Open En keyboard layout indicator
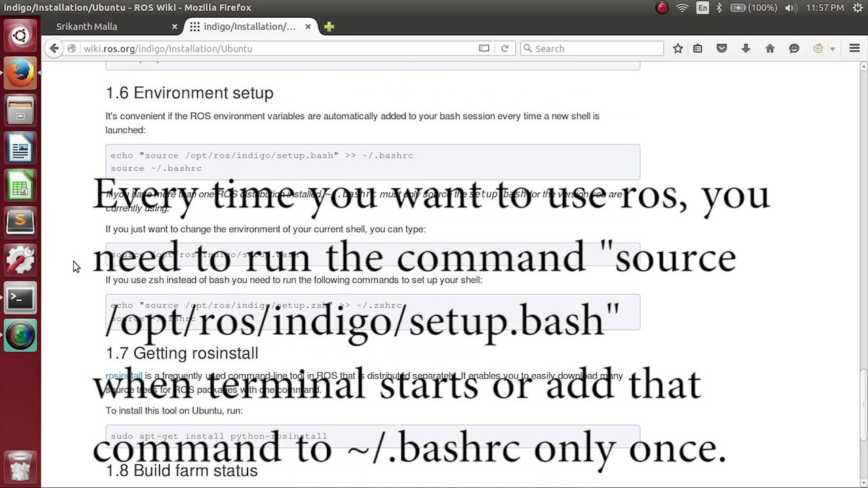 coord(703,7)
